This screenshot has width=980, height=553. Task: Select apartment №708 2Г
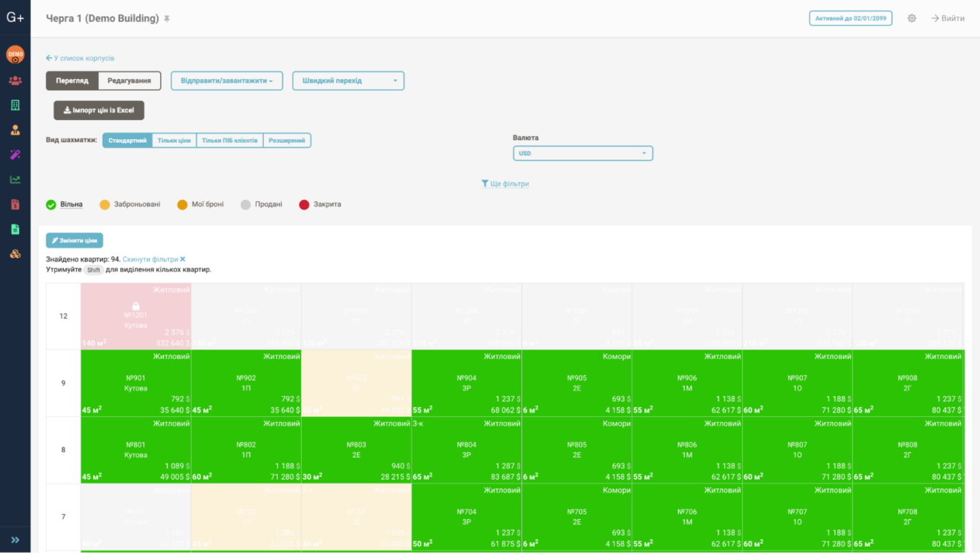tap(907, 517)
